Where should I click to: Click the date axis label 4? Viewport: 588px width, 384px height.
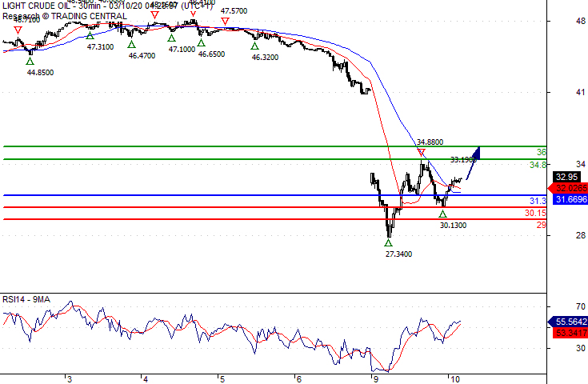coord(146,379)
